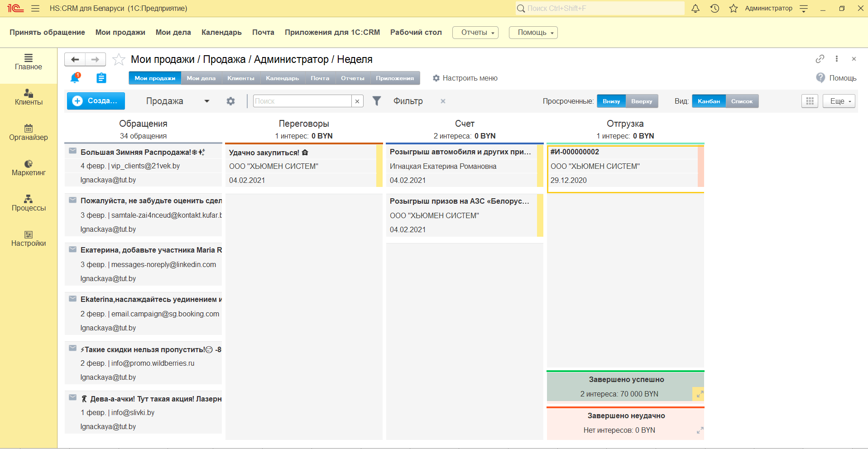
Task: Click Настроить меню link
Action: (465, 78)
